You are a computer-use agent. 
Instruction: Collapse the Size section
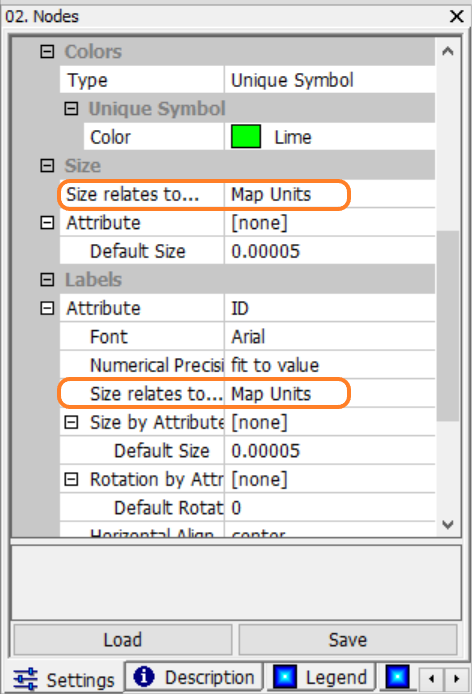point(47,166)
